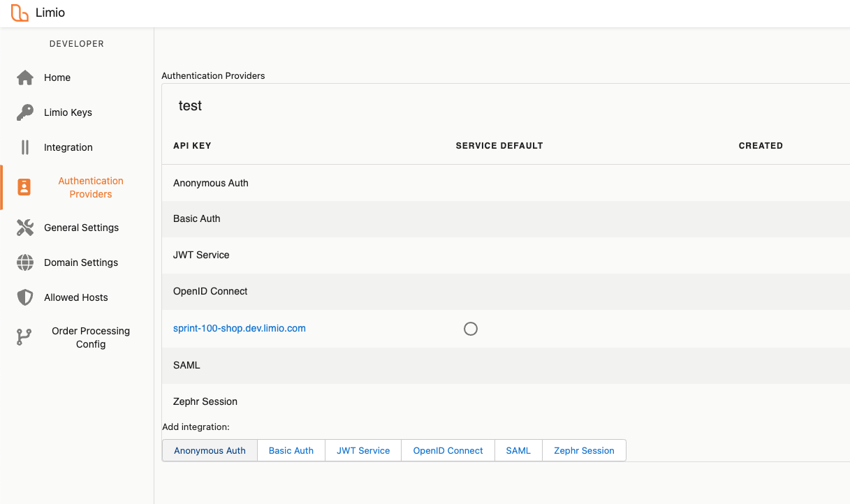Click the OpenID Connect table group row
Image resolution: width=850 pixels, height=504 pixels.
coord(210,291)
